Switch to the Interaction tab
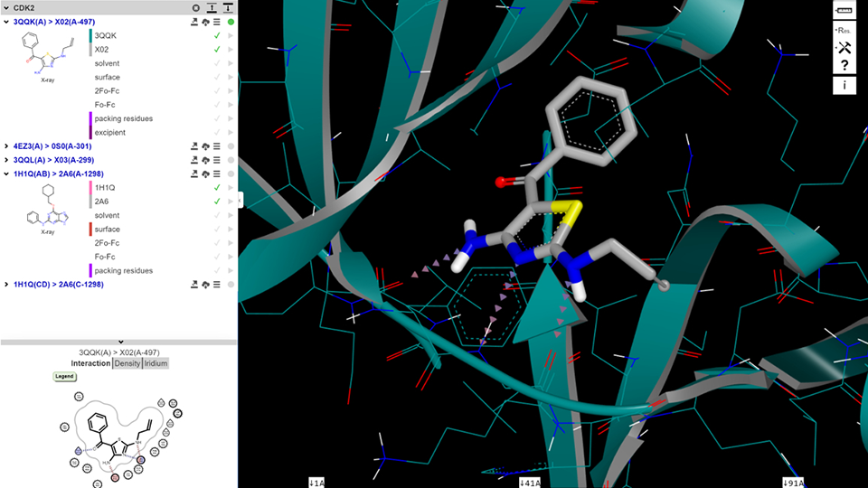This screenshot has height=488, width=868. [x=90, y=363]
